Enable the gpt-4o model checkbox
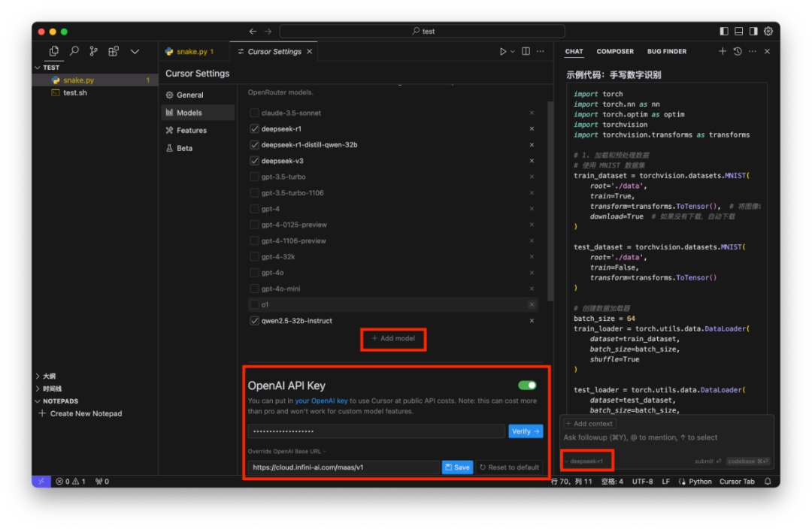This screenshot has height=529, width=812. tap(254, 273)
